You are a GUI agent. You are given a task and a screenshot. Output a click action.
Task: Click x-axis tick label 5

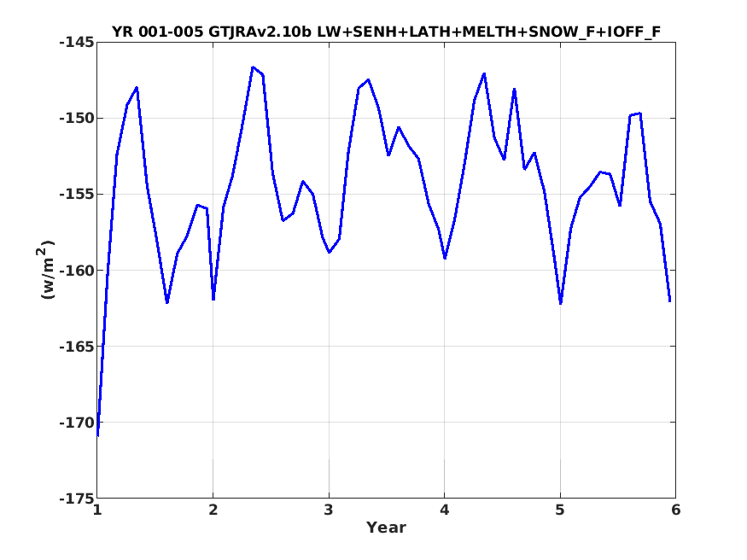tap(560, 510)
